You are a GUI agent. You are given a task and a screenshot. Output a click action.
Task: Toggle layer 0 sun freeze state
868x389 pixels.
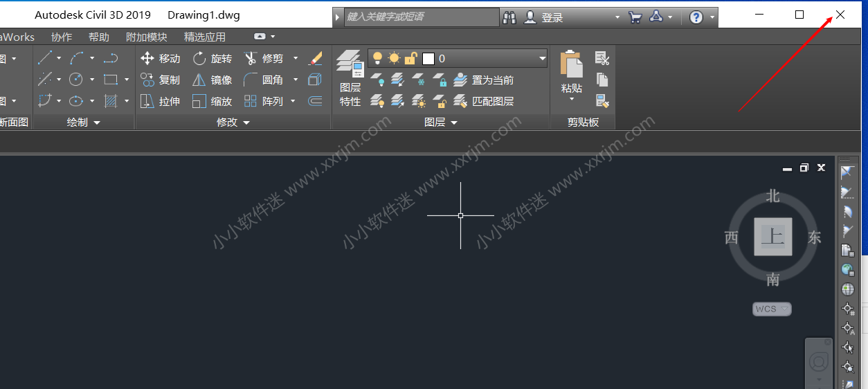[x=394, y=58]
